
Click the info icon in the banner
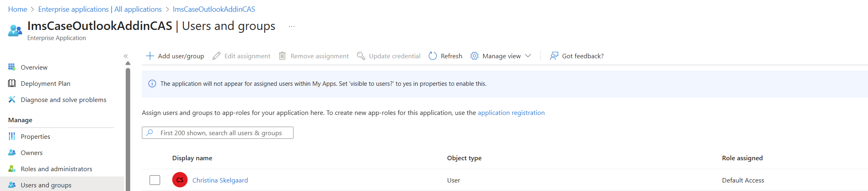(152, 84)
